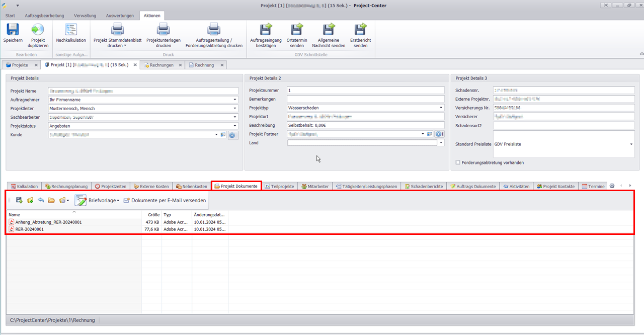Click the Speichern save icon
The width and height of the screenshot is (644, 335).
click(13, 30)
